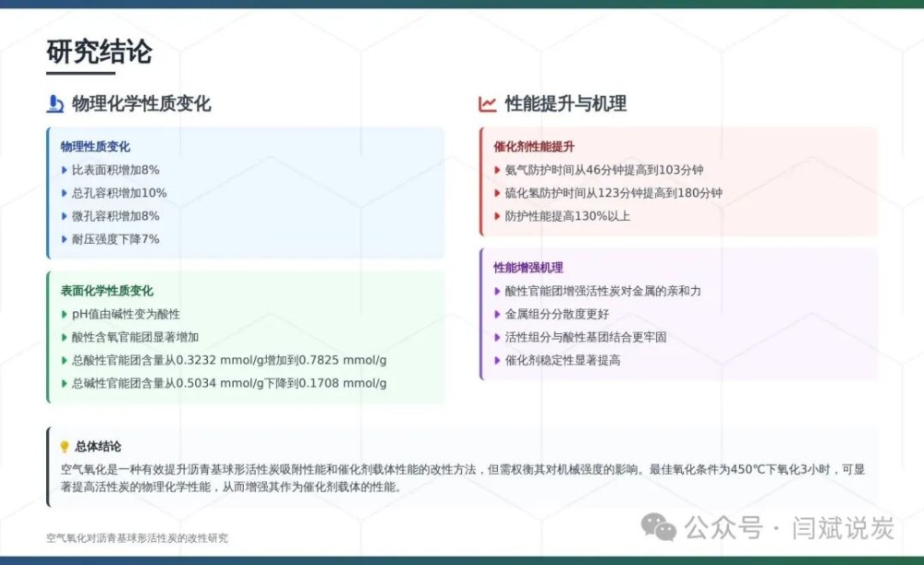The height and width of the screenshot is (565, 924).
Task: Click the purple triangle bullet before 金属组分分散度更好
Action: 497,314
